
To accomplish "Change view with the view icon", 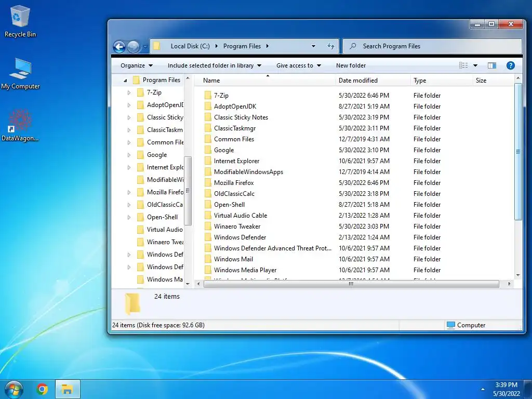I will (x=463, y=65).
